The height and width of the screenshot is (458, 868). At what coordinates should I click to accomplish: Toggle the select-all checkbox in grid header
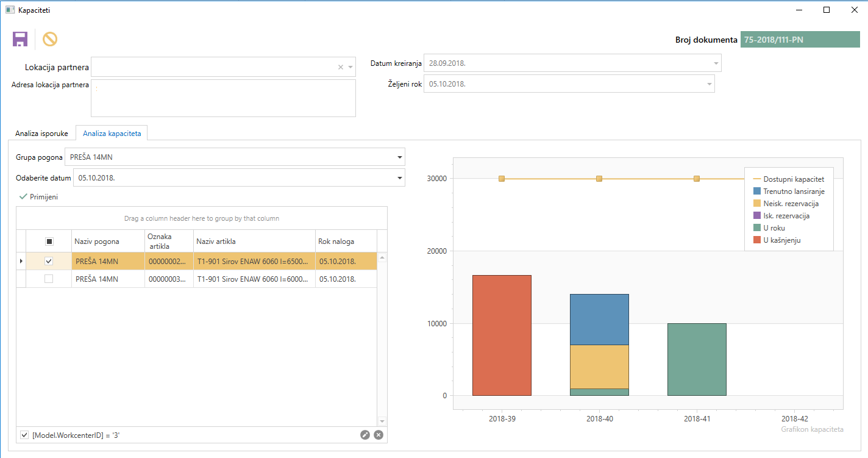pyautogui.click(x=49, y=242)
